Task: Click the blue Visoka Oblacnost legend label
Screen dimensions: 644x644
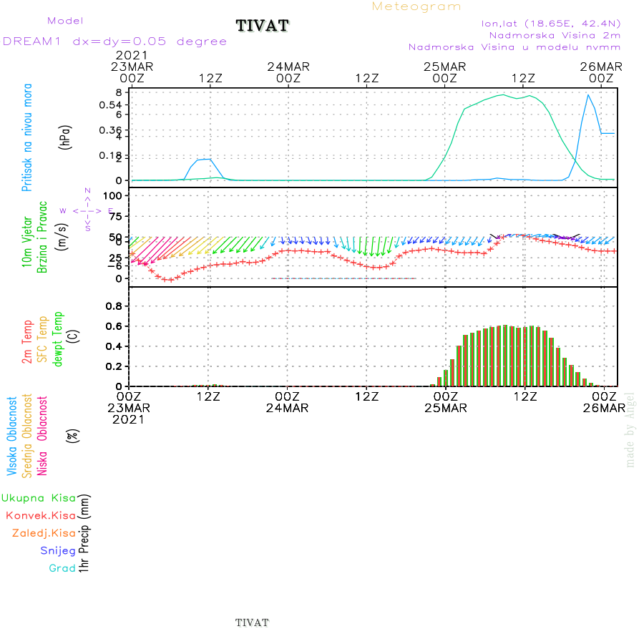Action: (12, 436)
